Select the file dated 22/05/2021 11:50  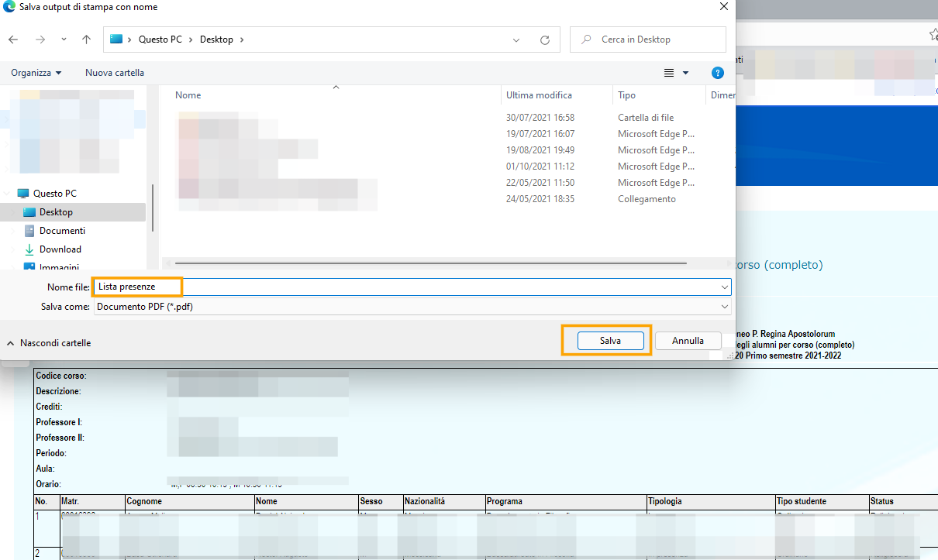(448, 183)
